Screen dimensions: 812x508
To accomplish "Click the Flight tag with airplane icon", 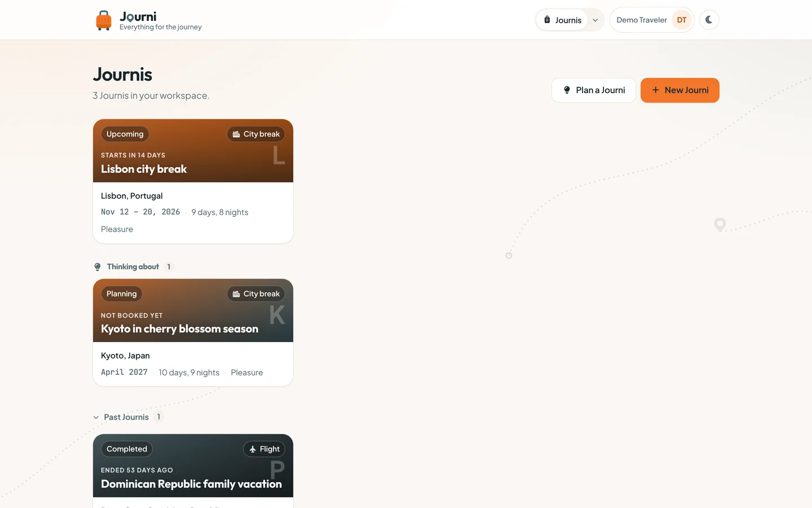I will pos(264,449).
